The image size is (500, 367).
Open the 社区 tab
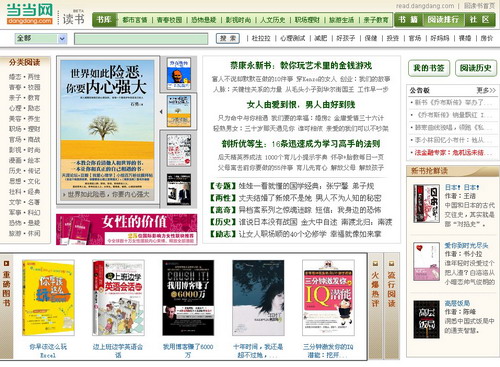pyautogui.click(x=479, y=20)
